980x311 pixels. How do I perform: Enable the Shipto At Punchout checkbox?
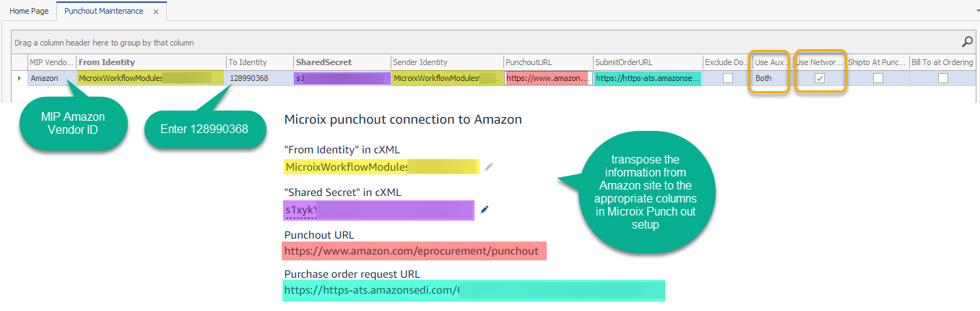click(x=877, y=78)
